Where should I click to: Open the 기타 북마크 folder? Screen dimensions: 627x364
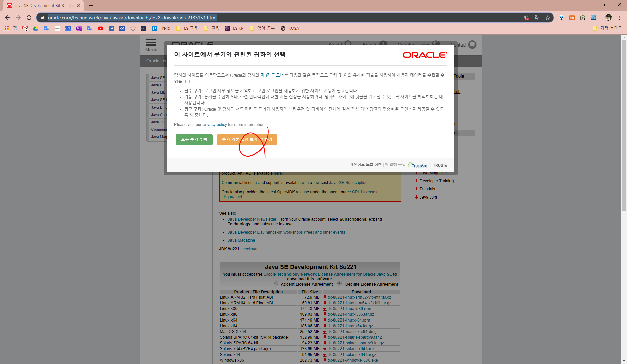(x=607, y=28)
